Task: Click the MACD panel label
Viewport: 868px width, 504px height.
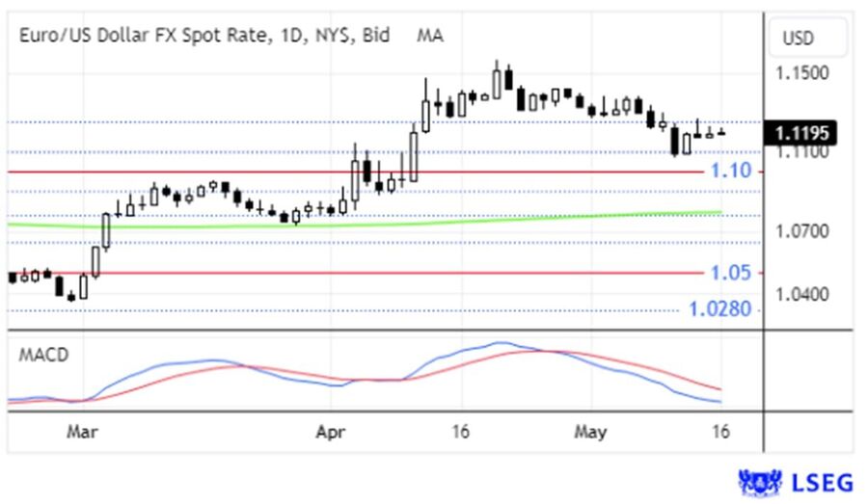Action: [43, 355]
